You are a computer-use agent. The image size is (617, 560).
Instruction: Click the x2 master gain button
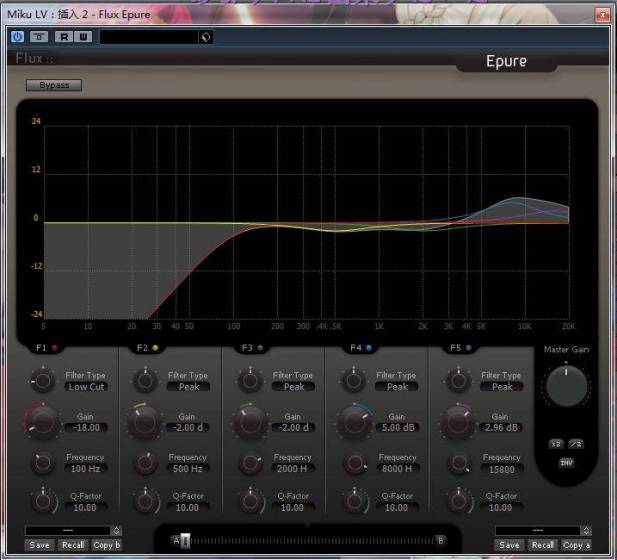coord(556,444)
